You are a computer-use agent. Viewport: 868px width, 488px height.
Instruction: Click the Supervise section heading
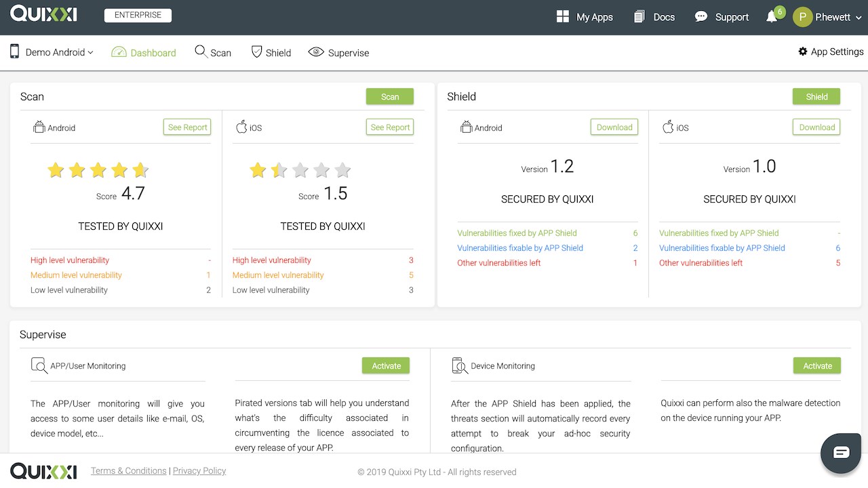(x=43, y=335)
